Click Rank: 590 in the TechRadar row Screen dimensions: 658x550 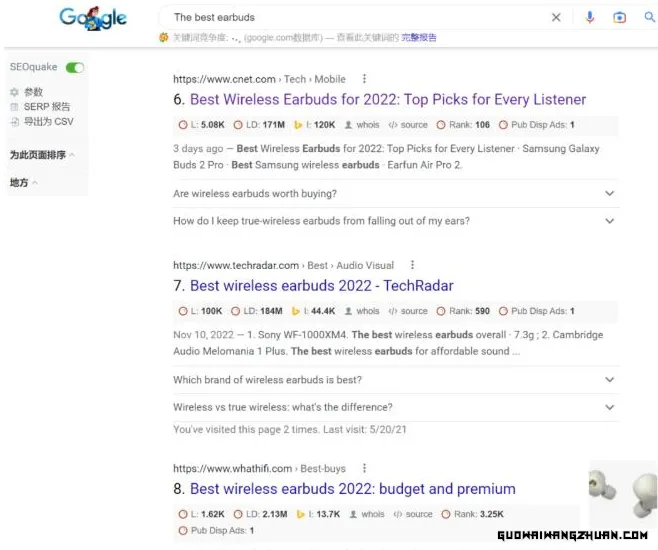tap(463, 311)
